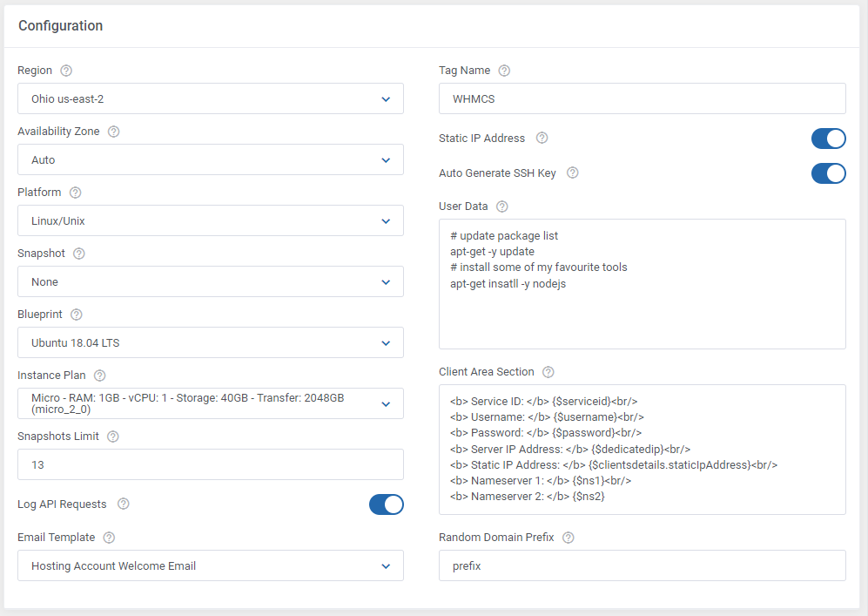This screenshot has height=616, width=868.
Task: Click the help icon next to User Data
Action: pyautogui.click(x=502, y=206)
